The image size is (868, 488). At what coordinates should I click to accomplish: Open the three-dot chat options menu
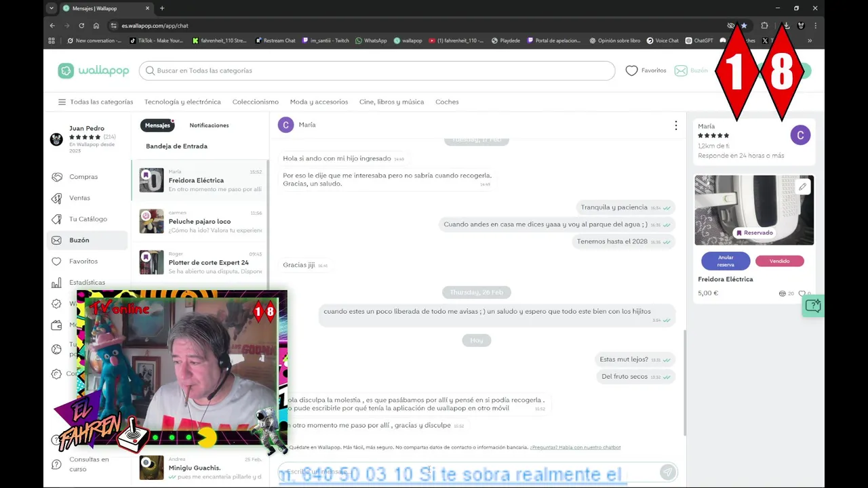675,125
